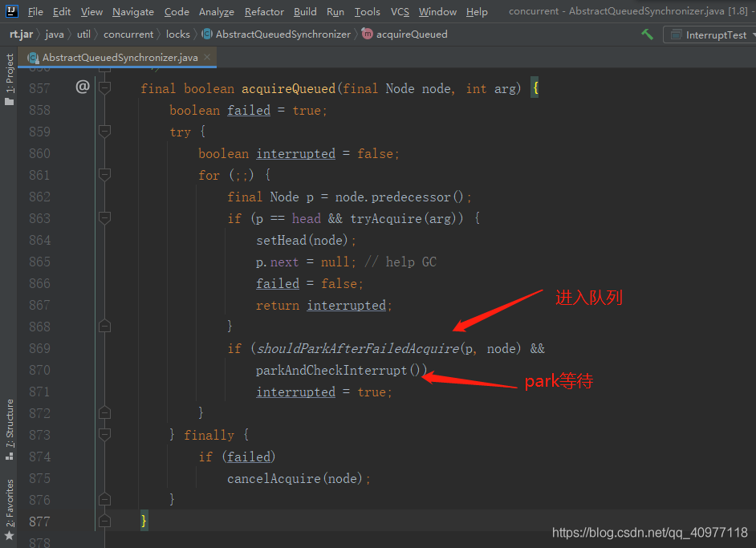Open the VCS menu
This screenshot has width=756, height=548.
pos(400,11)
